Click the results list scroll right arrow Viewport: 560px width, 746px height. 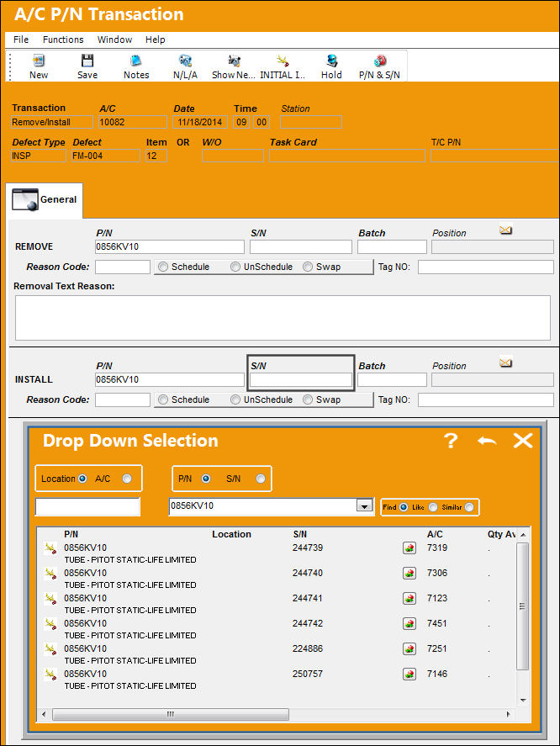pos(508,714)
